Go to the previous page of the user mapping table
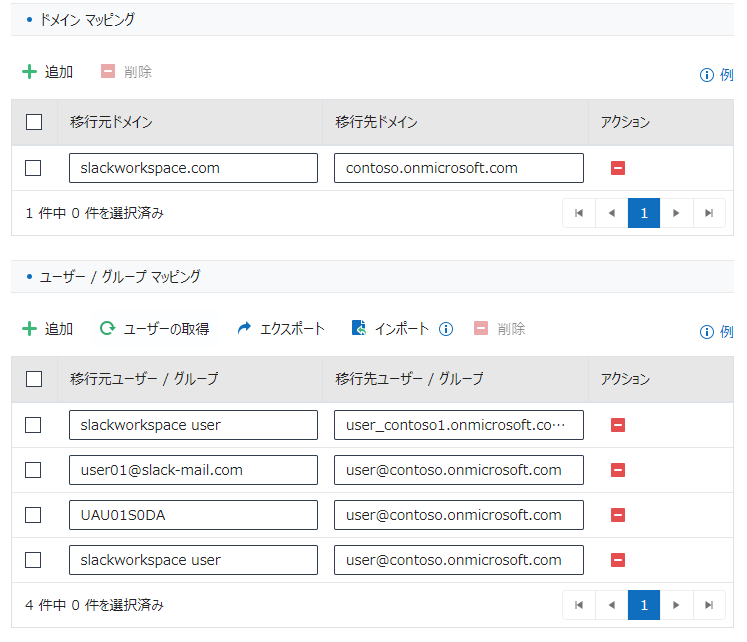 point(612,605)
